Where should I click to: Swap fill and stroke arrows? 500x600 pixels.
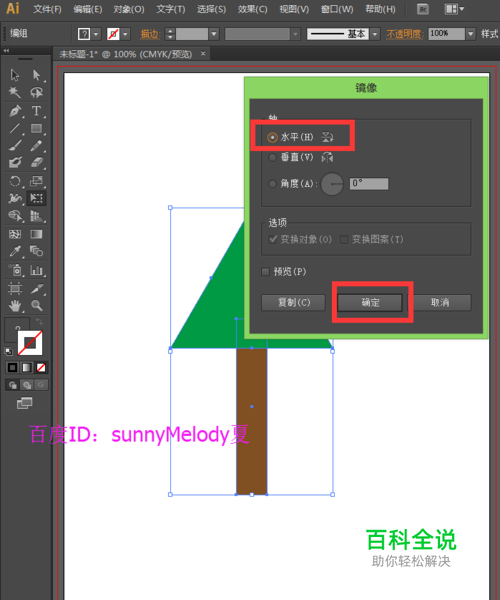point(39,321)
